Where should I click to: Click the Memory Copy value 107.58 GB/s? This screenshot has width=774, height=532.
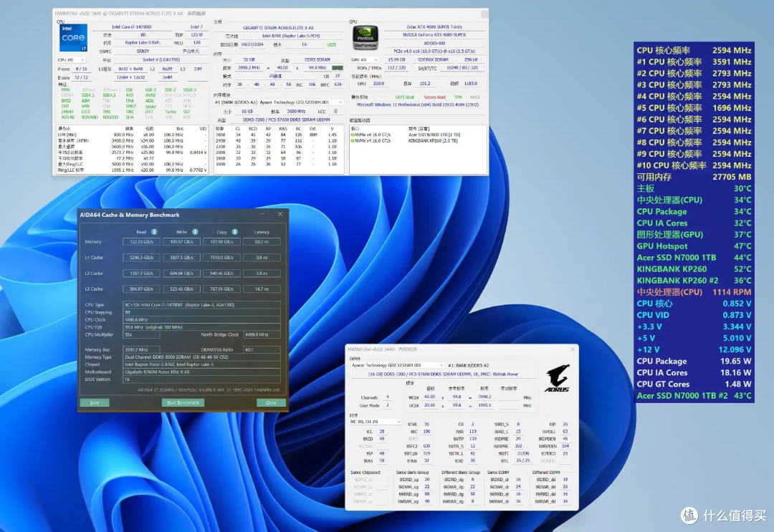[221, 241]
